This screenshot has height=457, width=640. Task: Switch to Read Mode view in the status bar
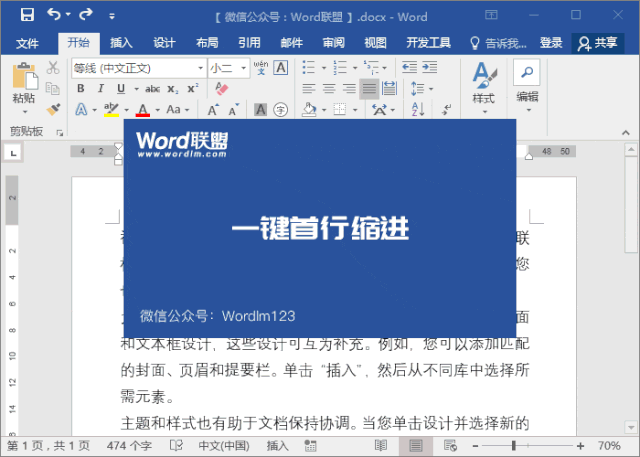point(381,445)
